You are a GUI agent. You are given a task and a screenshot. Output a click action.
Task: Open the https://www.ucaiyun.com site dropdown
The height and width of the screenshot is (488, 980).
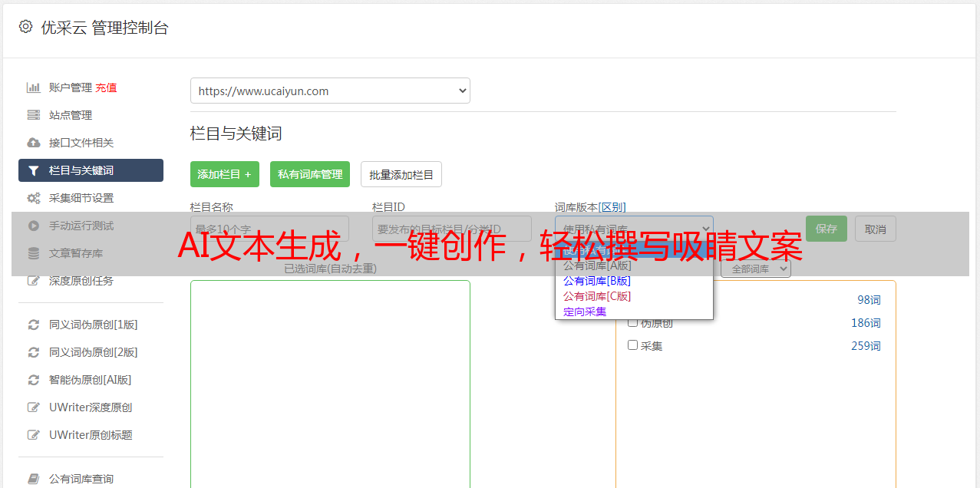coord(330,91)
